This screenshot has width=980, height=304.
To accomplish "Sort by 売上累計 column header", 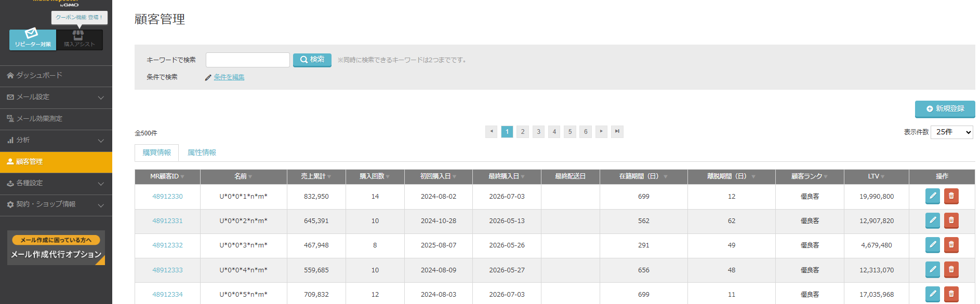I will click(x=316, y=176).
